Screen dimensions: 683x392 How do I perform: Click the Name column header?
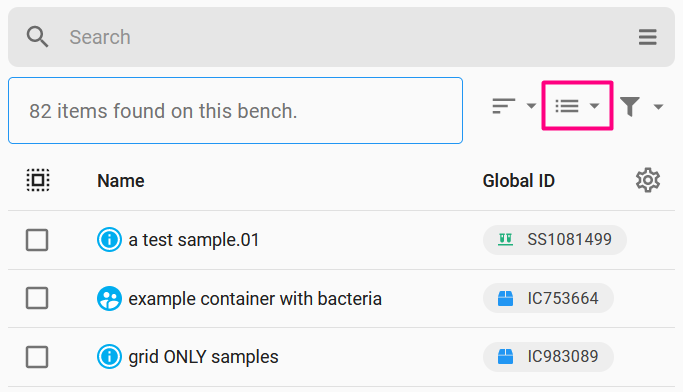[x=121, y=181]
